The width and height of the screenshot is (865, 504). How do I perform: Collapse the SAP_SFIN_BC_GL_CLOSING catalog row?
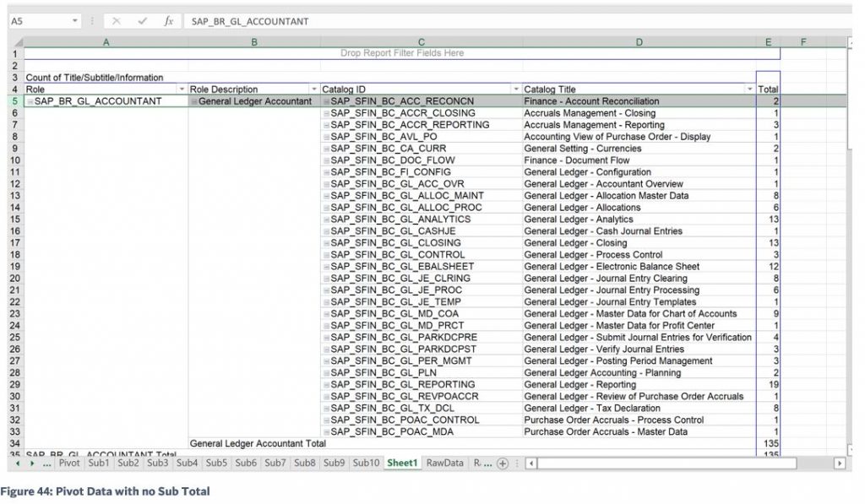(327, 243)
